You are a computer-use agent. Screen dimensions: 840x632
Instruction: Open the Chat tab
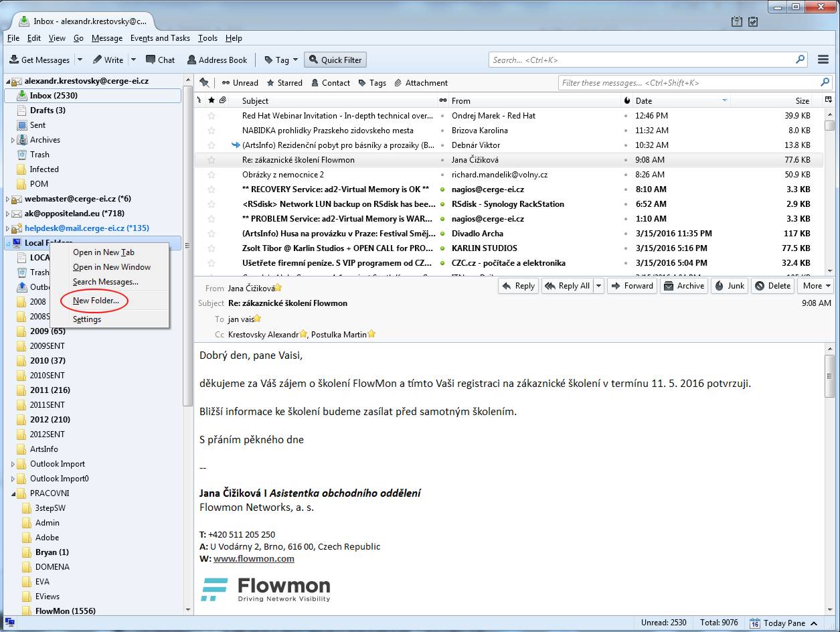[160, 60]
